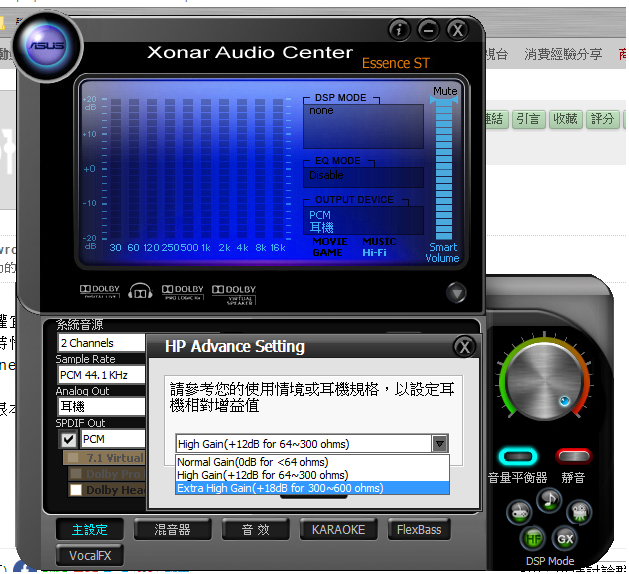Click 引言 button in browser behind
Screen dimensions: 629x574
coord(528,119)
